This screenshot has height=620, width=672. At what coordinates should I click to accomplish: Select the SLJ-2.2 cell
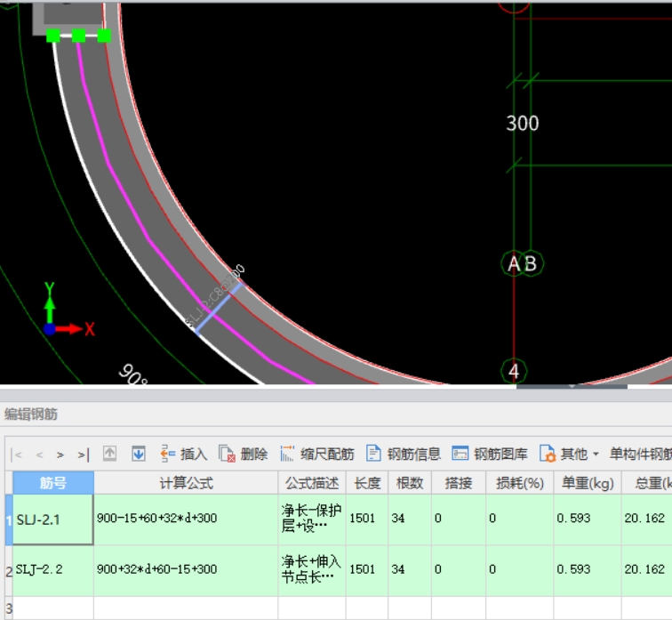click(x=53, y=570)
